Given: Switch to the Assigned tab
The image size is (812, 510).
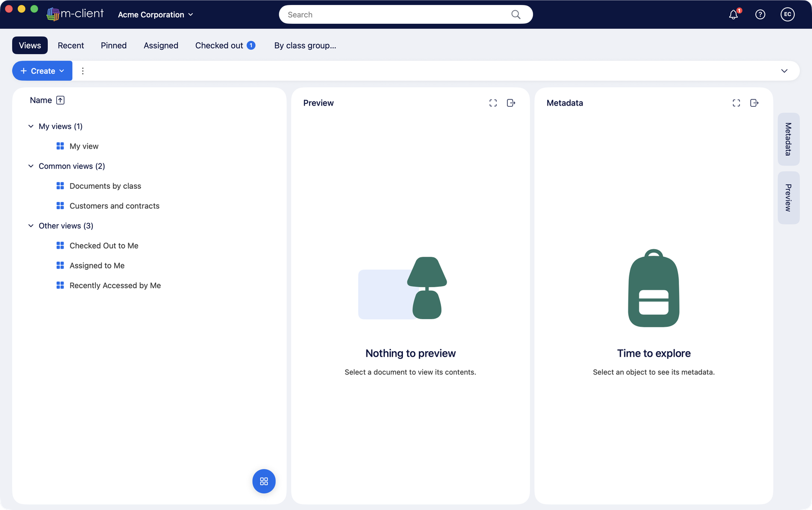Looking at the screenshot, I should [161, 45].
